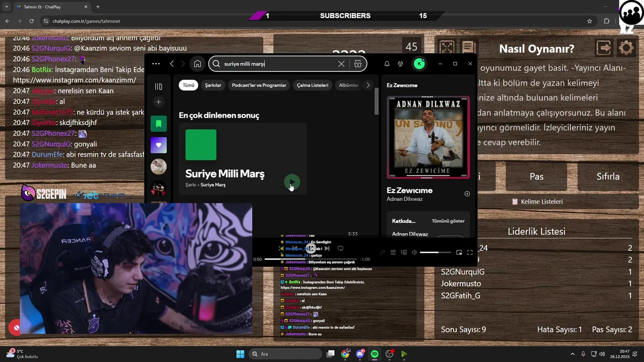The height and width of the screenshot is (362, 644).
Task: Show hidden system tray icons
Action: pos(572,354)
